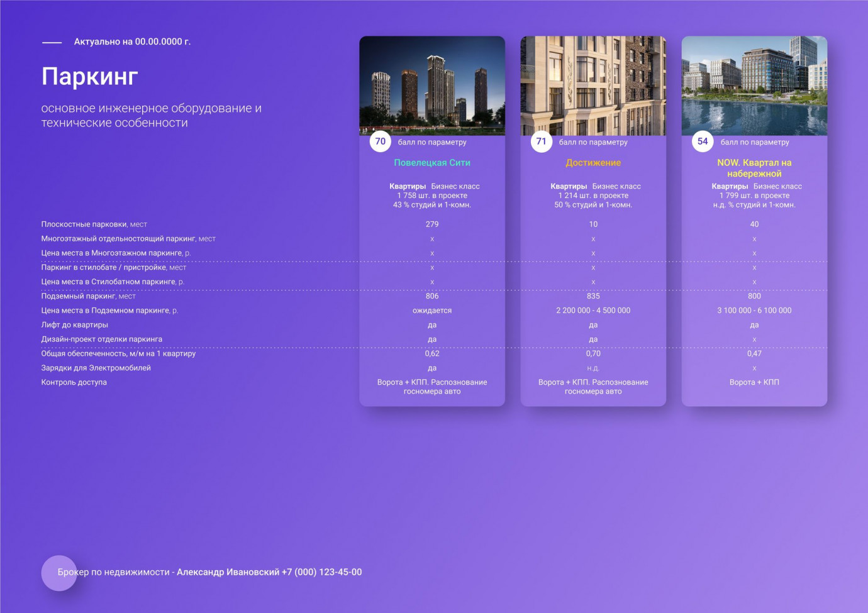Click the ожидается price value

432,311
